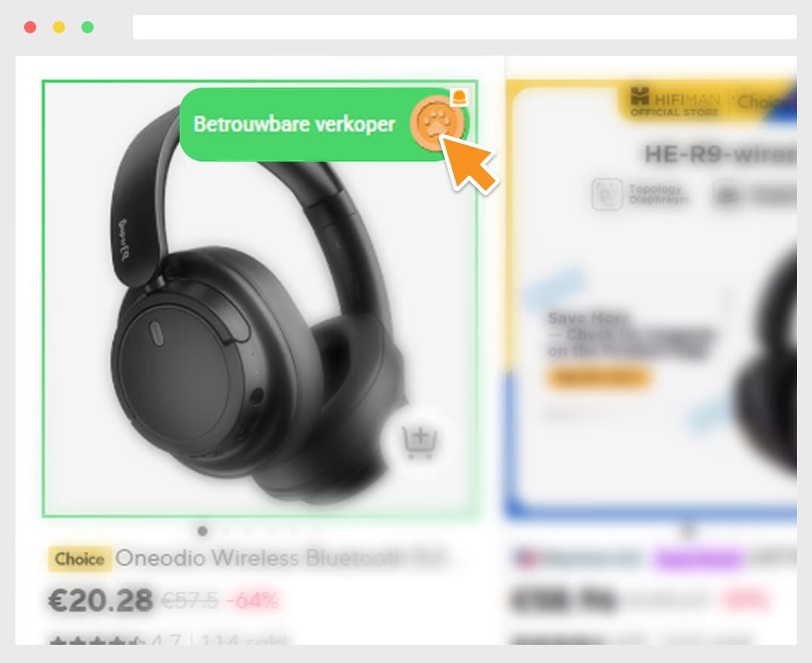Click the purple tag on the right product
This screenshot has width=812, height=663.
tap(697, 559)
